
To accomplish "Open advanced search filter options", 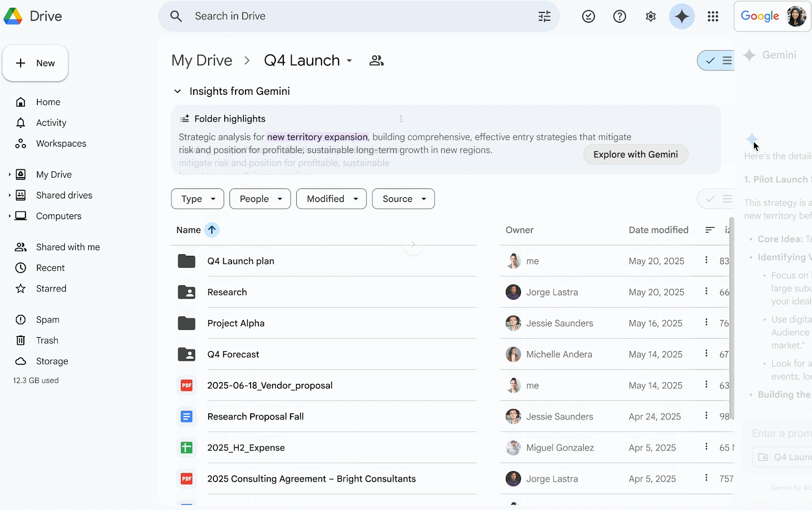I will click(x=544, y=17).
